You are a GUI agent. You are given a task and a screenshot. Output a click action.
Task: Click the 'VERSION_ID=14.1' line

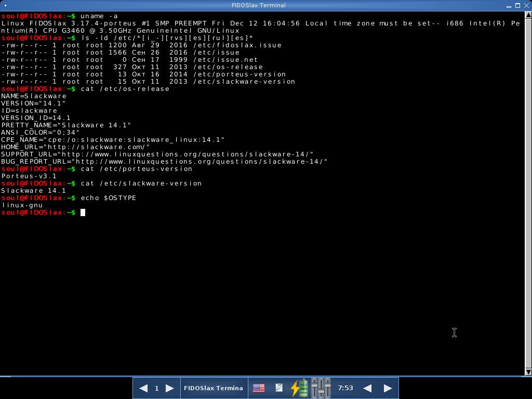point(36,118)
